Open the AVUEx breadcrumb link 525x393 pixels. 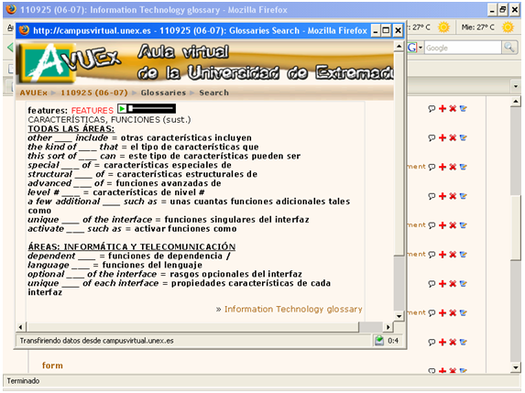pos(33,93)
